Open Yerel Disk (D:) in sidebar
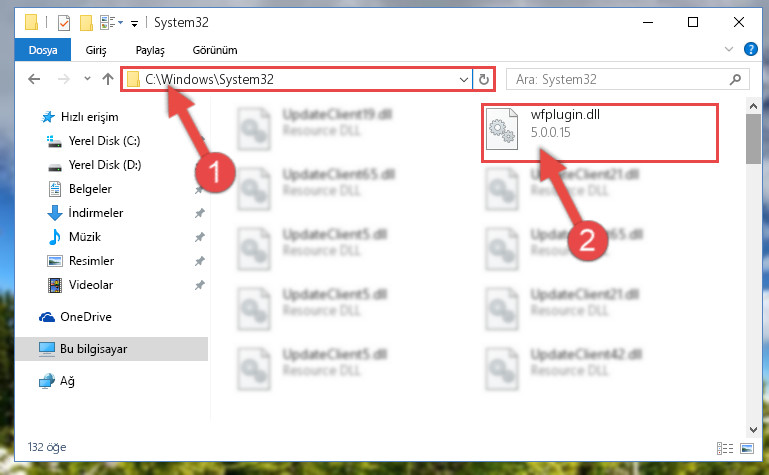 104,165
